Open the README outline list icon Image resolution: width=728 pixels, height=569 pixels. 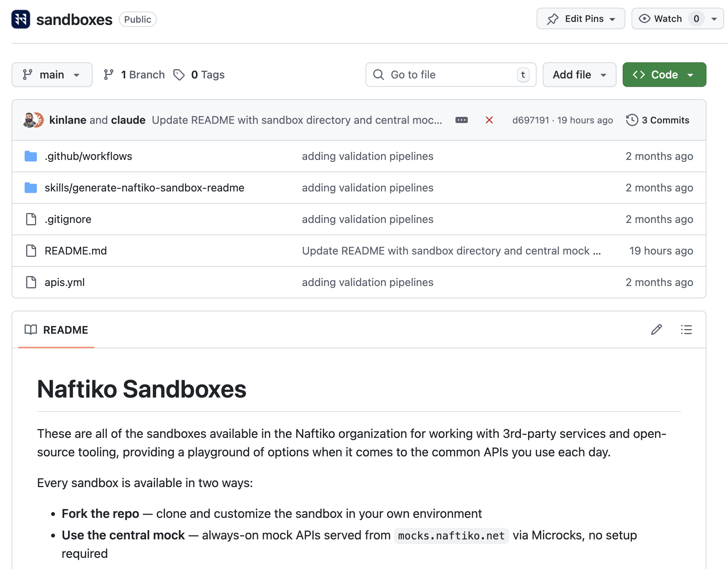[x=686, y=329]
